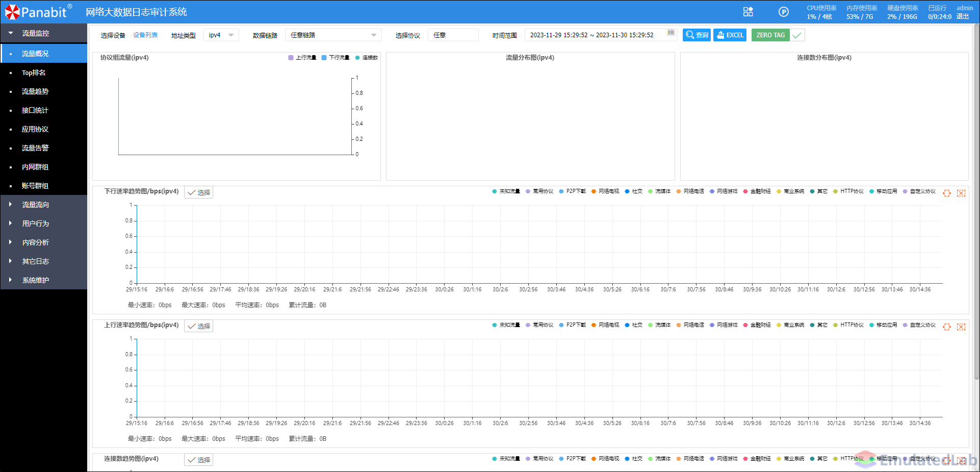Screen dimensions: 980x472
Task: Toggle 金融财经 series in the downlink chart legend
Action: [757, 191]
